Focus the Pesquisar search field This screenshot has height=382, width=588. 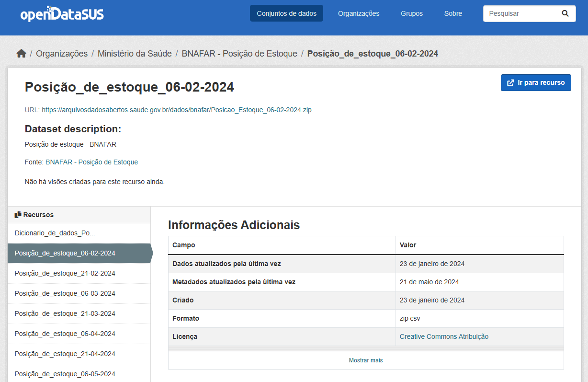click(x=529, y=13)
